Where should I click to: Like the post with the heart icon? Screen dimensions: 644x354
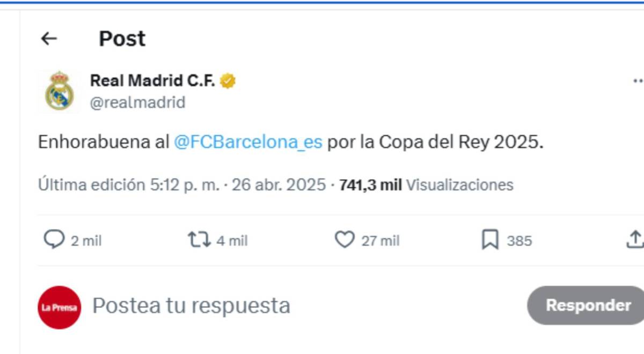pyautogui.click(x=346, y=241)
